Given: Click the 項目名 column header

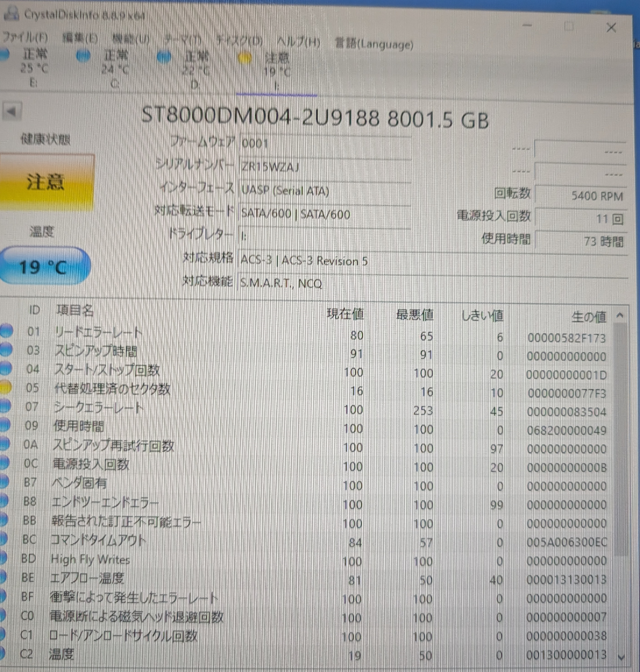Looking at the screenshot, I should [x=75, y=310].
